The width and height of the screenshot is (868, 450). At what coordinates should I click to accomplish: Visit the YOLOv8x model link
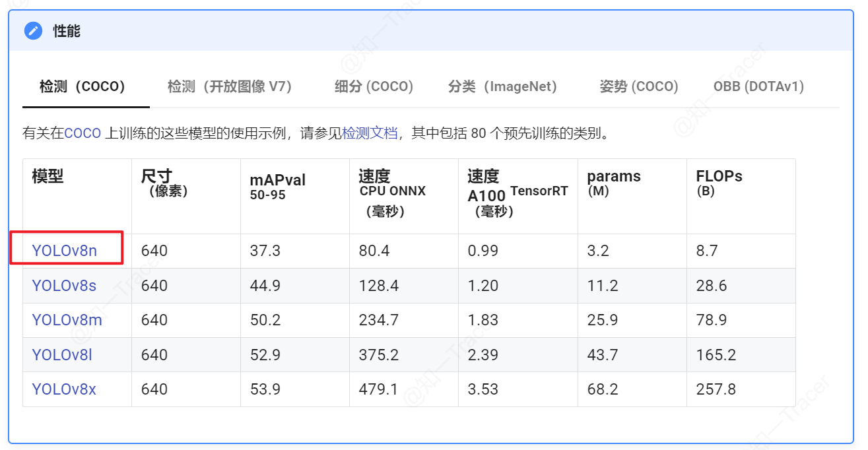(64, 389)
